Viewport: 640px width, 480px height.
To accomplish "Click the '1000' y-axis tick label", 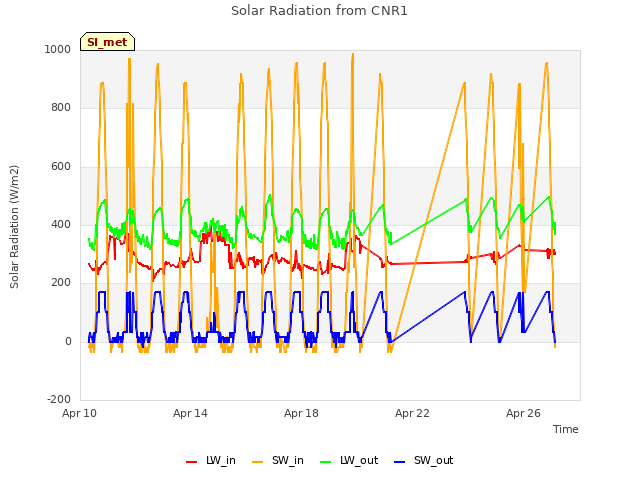I will [x=58, y=49].
